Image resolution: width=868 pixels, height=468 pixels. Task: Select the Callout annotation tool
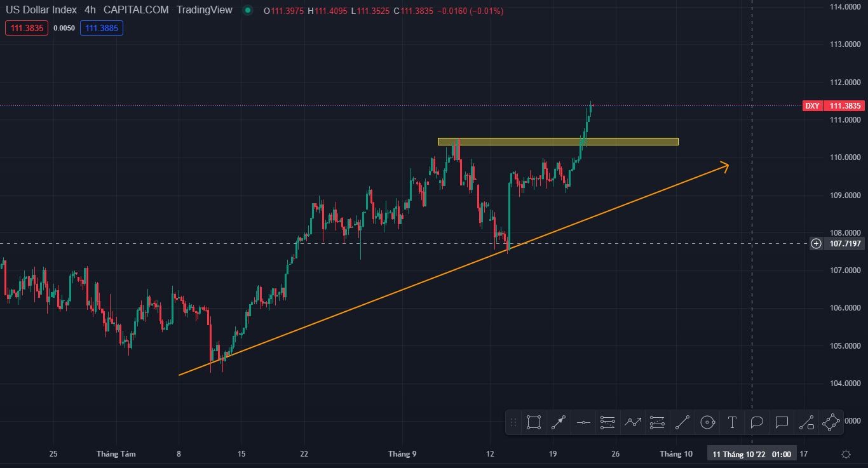coord(782,422)
